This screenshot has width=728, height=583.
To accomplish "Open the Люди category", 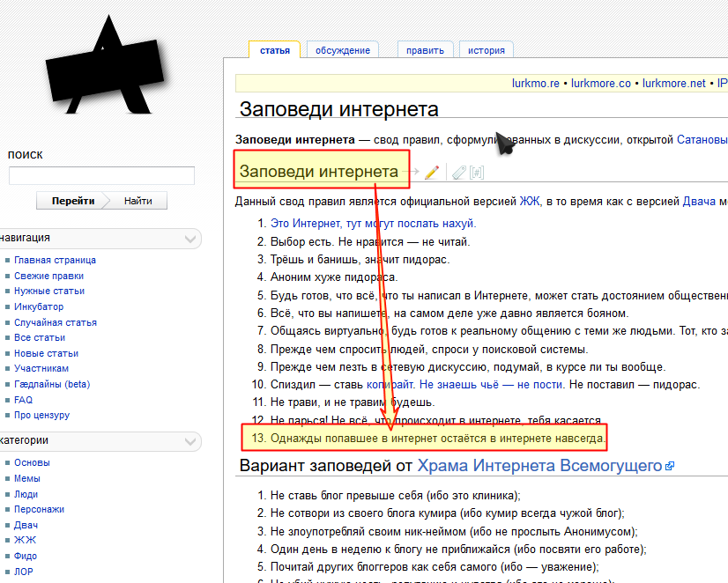I will tap(26, 494).
